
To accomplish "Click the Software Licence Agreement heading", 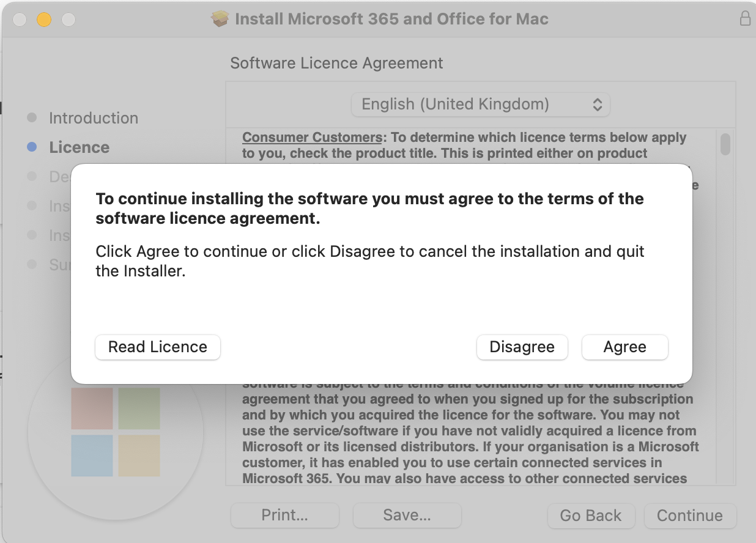I will click(336, 63).
